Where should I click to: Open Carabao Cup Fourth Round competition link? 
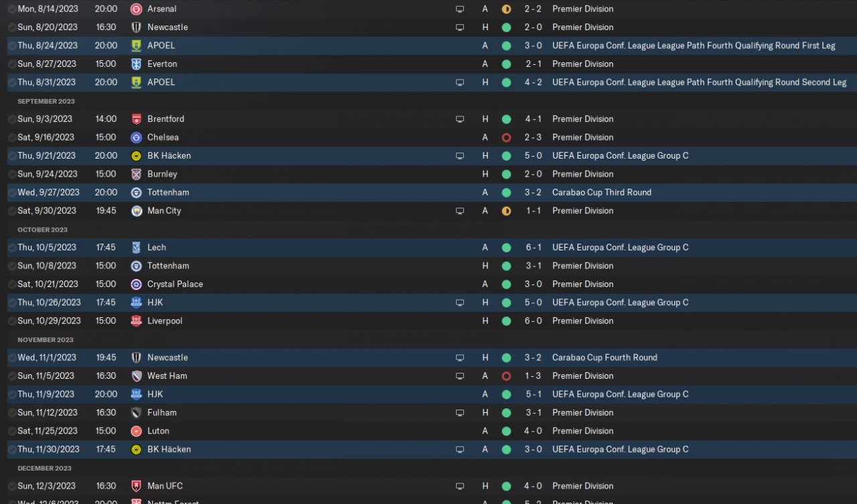[605, 358]
